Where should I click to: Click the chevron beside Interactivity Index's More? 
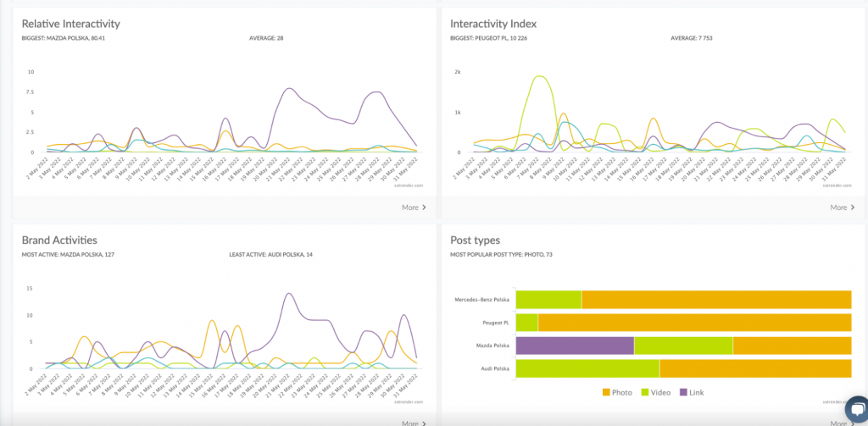853,207
